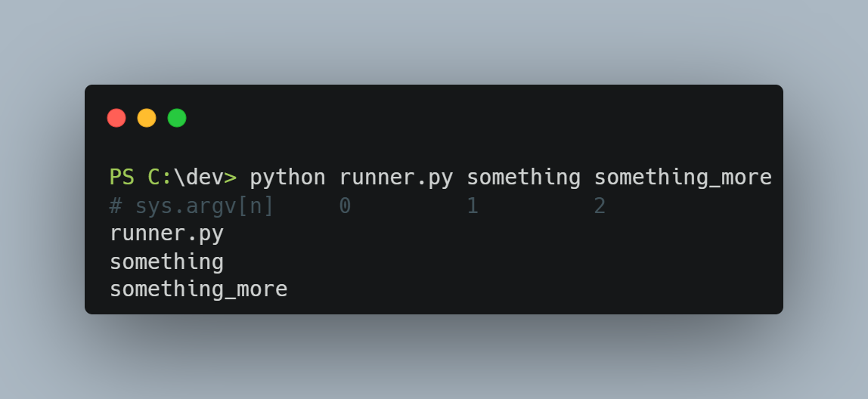Screen dimensions: 868x399
Task: Click the hash symbol starting the comment
Action: (116, 206)
